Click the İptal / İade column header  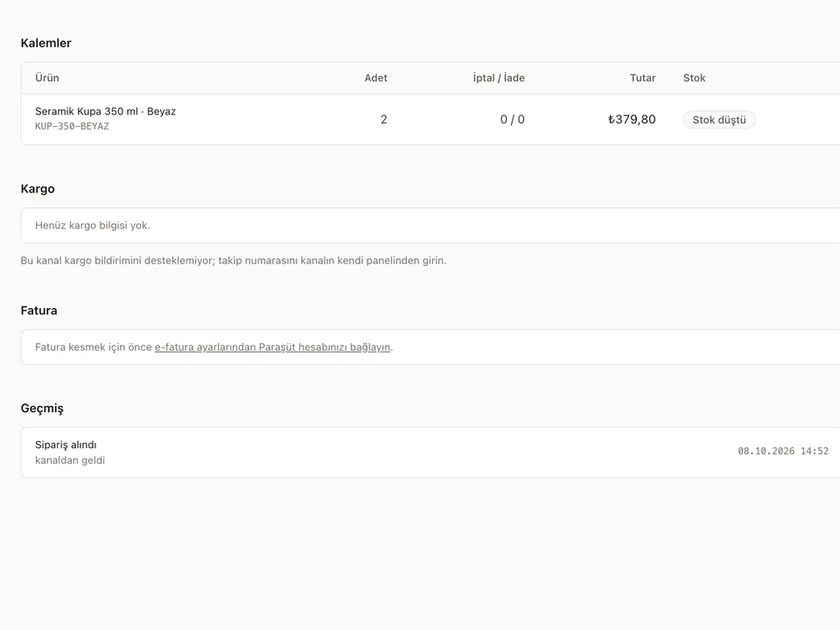pos(499,78)
